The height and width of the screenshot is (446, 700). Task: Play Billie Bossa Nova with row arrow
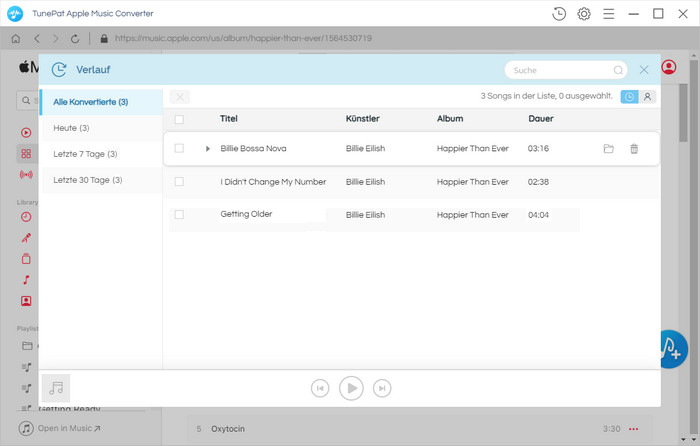(208, 149)
